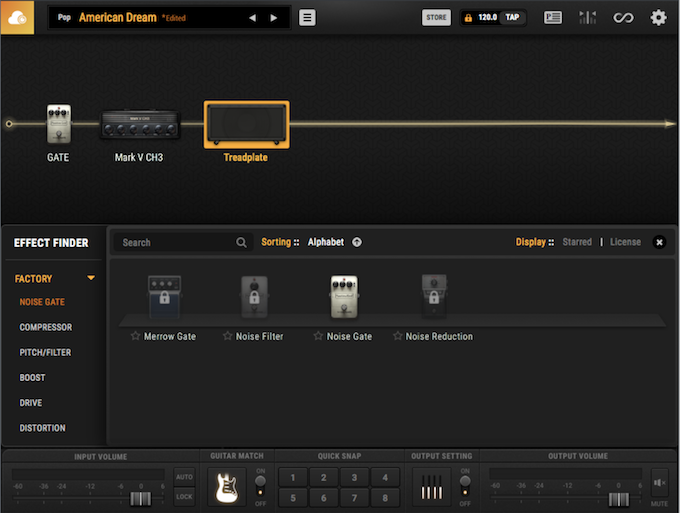Click the search magnifier icon
This screenshot has height=513, width=680.
242,242
